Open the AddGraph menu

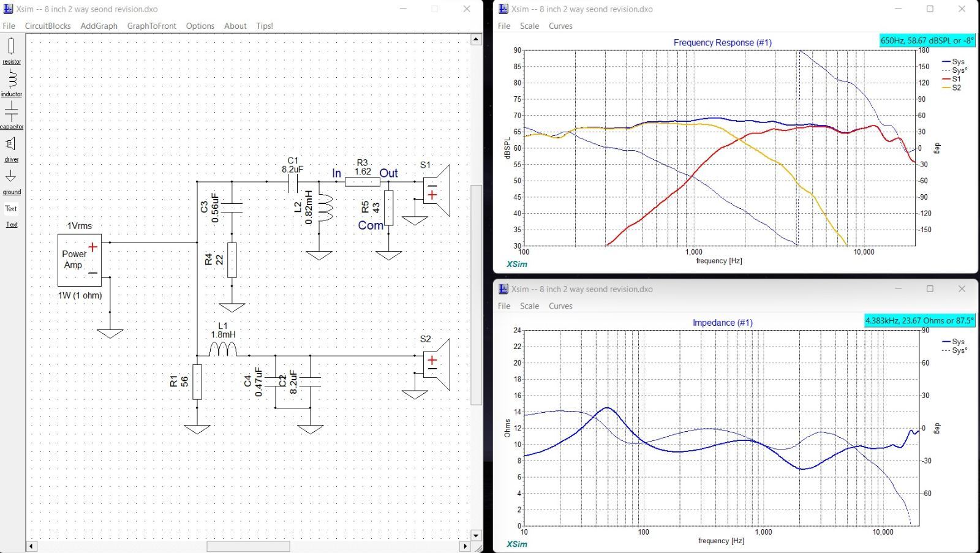99,26
